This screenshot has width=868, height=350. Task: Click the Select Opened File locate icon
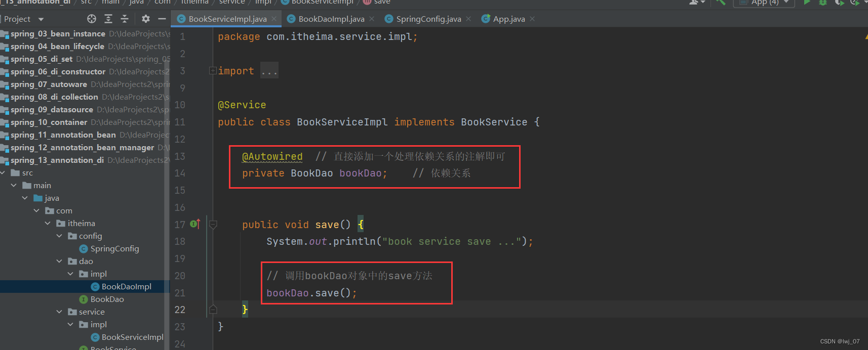pyautogui.click(x=92, y=19)
